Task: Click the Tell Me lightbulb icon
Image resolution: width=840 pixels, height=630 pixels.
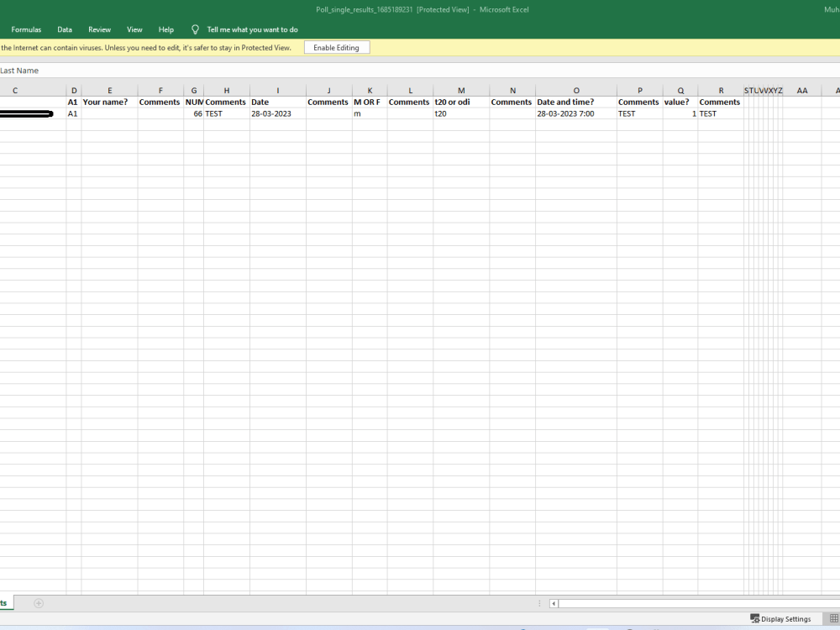Action: tap(195, 29)
